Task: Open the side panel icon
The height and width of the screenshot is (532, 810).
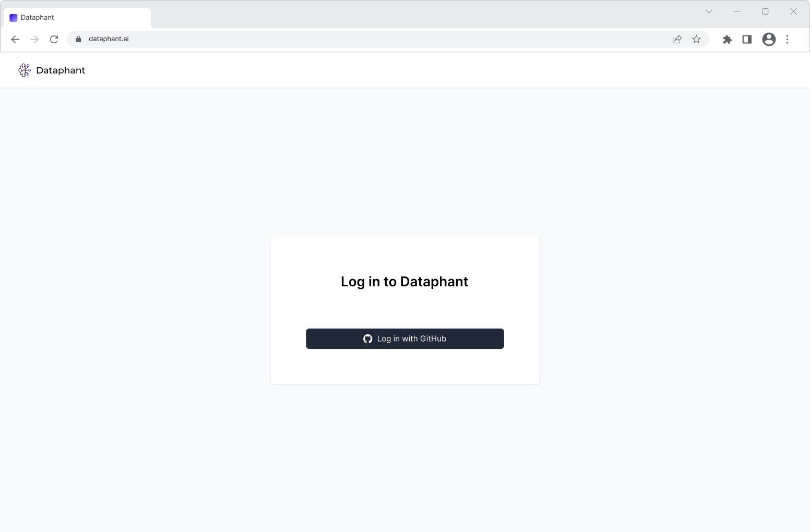Action: (x=746, y=39)
